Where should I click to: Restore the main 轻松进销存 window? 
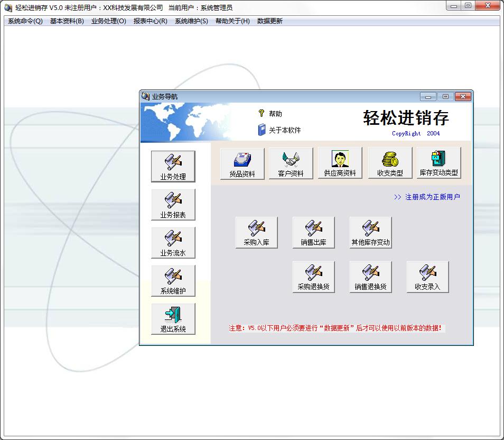(x=468, y=5)
